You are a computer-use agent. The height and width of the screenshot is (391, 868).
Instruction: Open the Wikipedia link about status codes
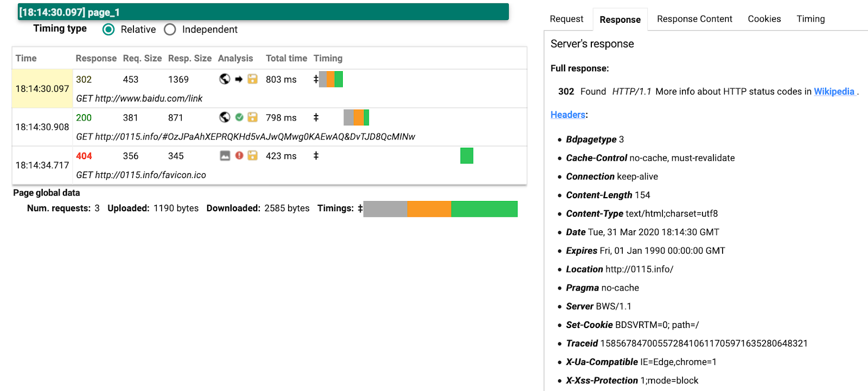[x=834, y=92]
